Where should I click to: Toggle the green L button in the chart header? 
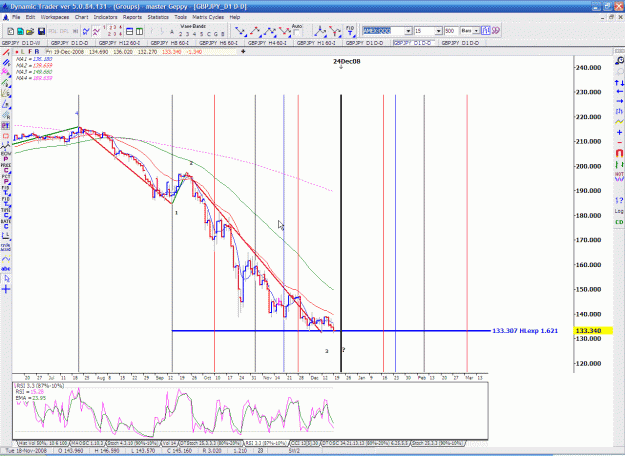click(x=23, y=52)
